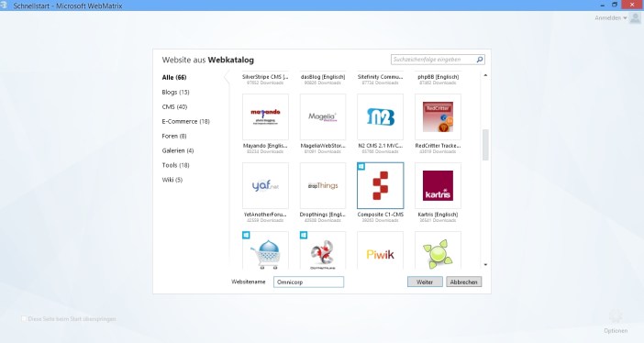Filter by CMS (40) category

(174, 106)
